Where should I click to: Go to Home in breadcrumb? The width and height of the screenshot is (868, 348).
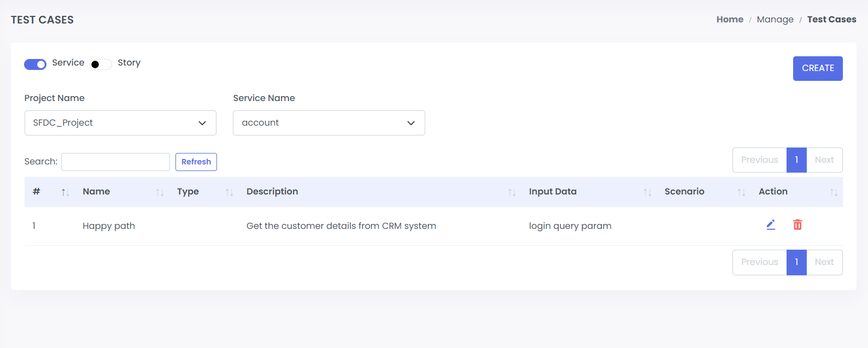pyautogui.click(x=730, y=20)
